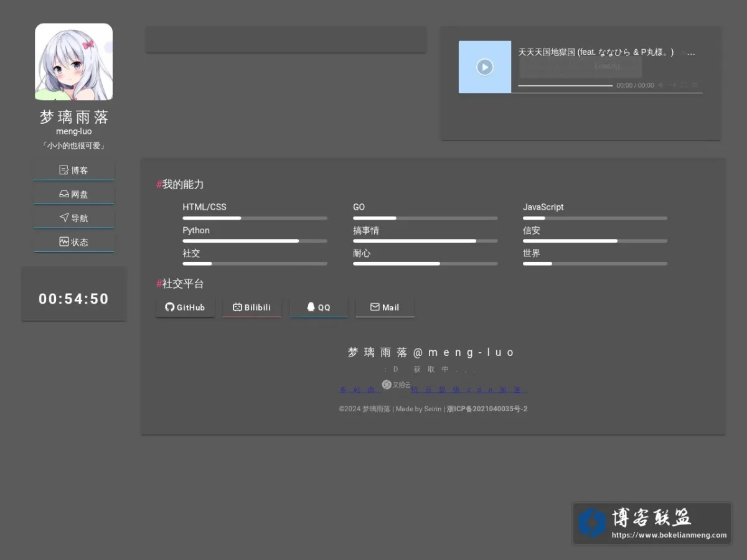Click the #我的能力 section heading
Image resolution: width=747 pixels, height=560 pixels.
coord(180,184)
